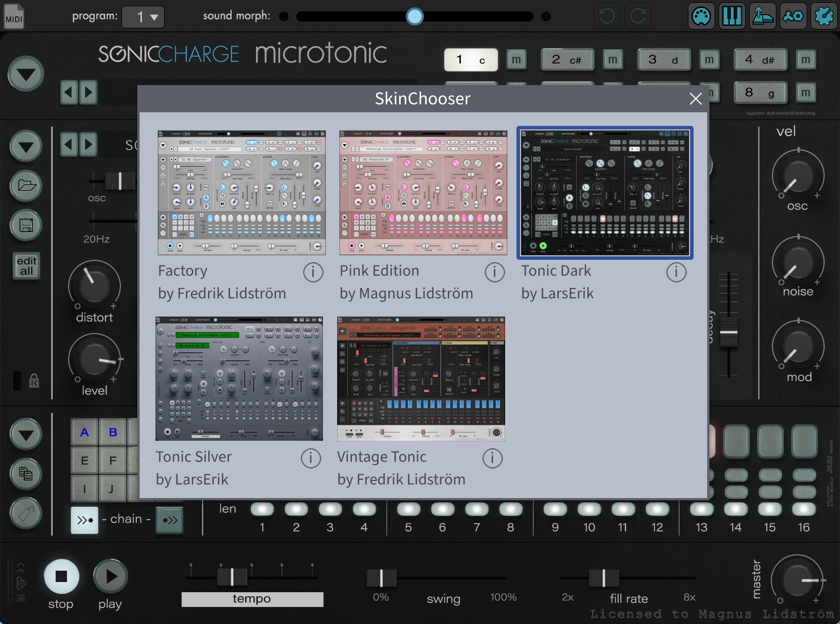This screenshot has height=624, width=840.
Task: Click the floppy disk save icon
Action: point(26,225)
